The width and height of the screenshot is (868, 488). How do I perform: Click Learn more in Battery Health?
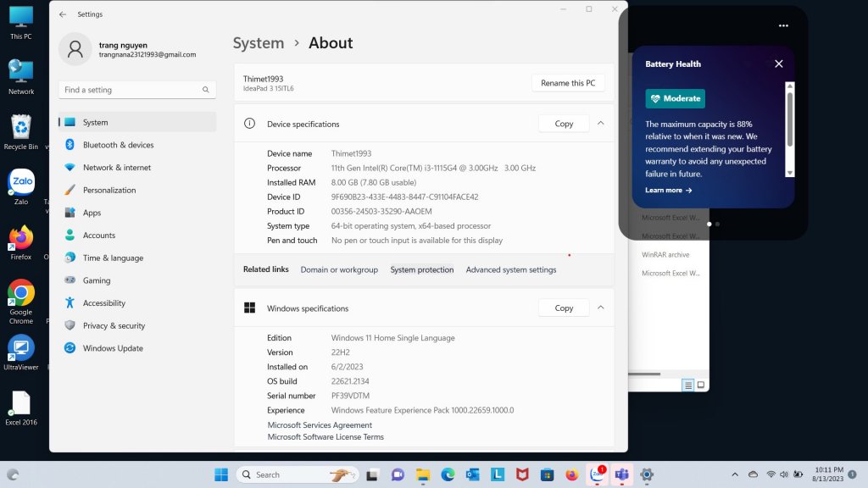coord(668,191)
